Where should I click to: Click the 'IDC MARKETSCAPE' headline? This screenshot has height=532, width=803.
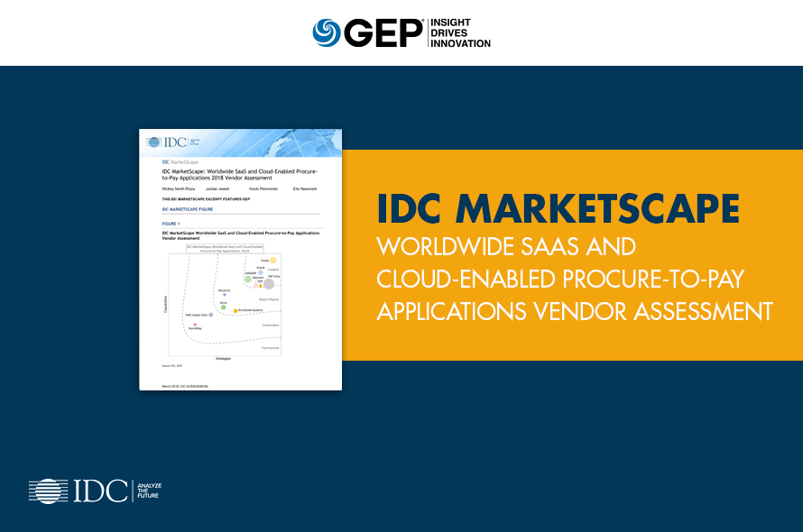pos(558,209)
